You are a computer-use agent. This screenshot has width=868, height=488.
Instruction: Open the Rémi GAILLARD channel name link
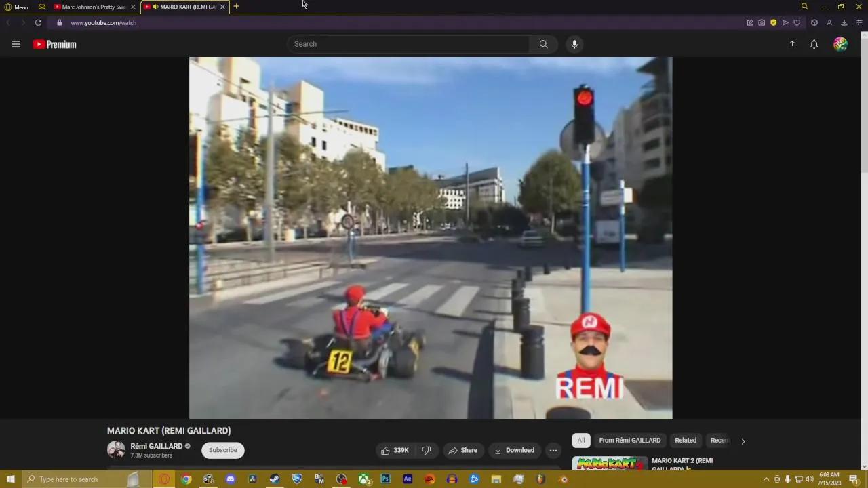click(157, 446)
